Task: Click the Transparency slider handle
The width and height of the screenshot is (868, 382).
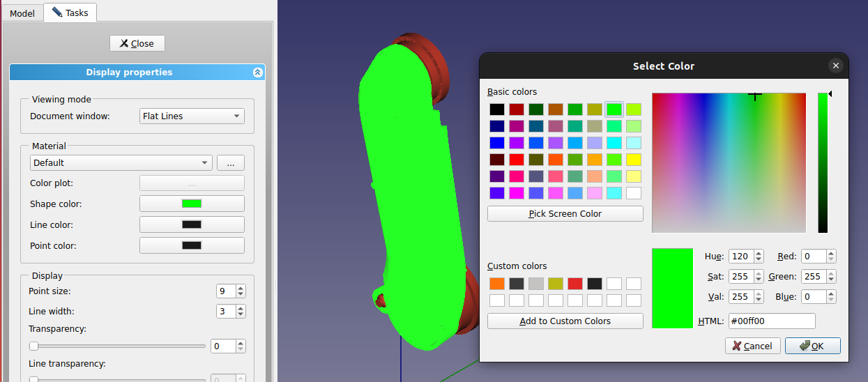Action: 33,346
